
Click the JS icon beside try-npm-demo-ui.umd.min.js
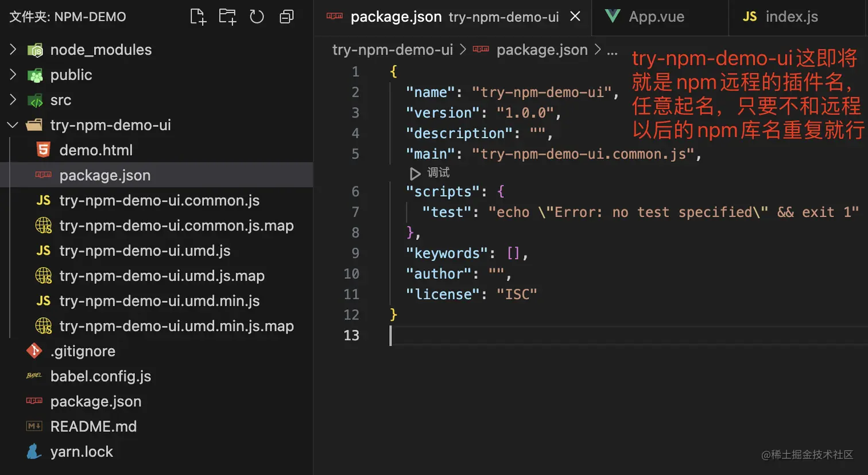[44, 301]
